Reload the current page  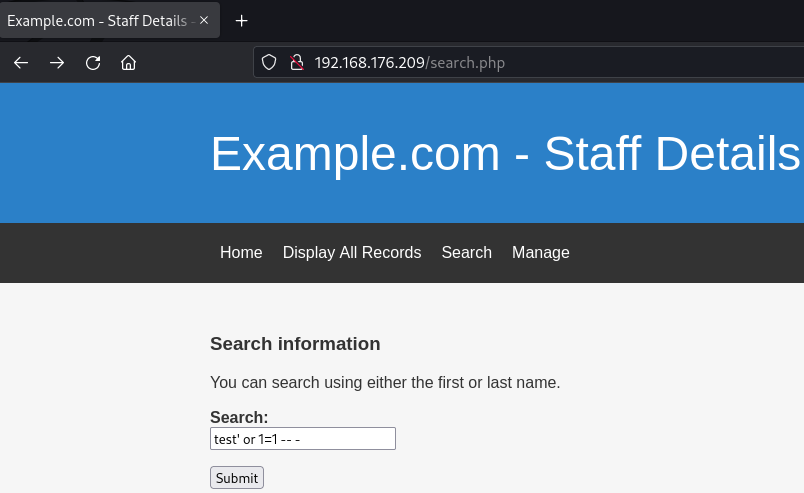[93, 63]
